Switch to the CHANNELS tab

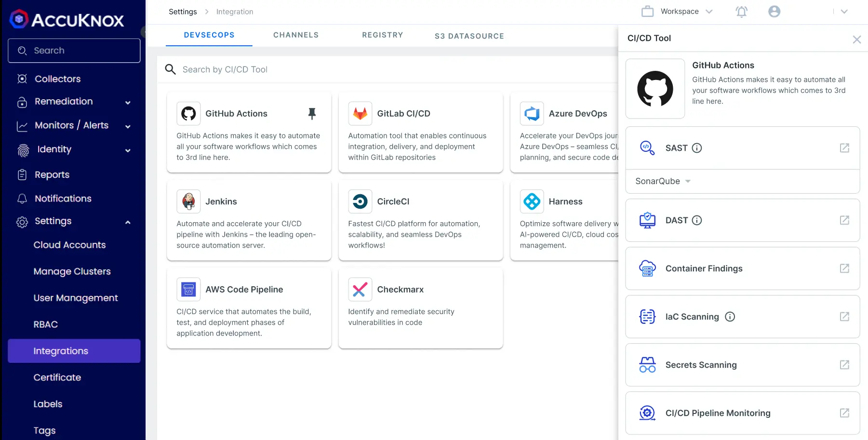tap(295, 35)
